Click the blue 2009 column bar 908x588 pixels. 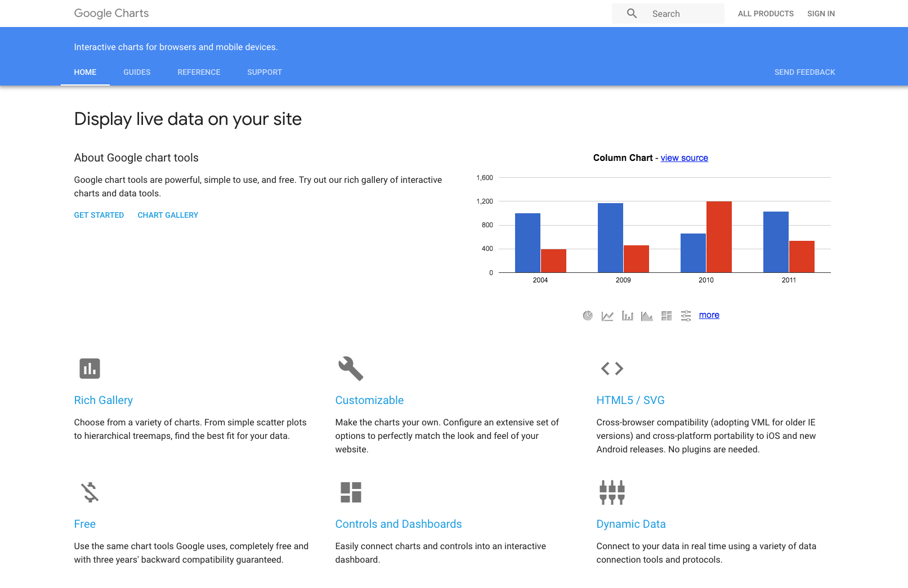point(610,238)
